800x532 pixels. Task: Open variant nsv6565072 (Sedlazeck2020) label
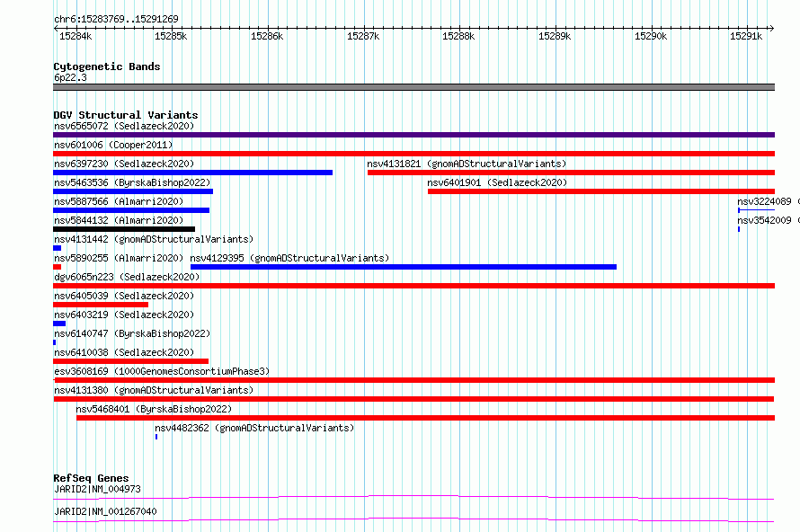(124, 126)
